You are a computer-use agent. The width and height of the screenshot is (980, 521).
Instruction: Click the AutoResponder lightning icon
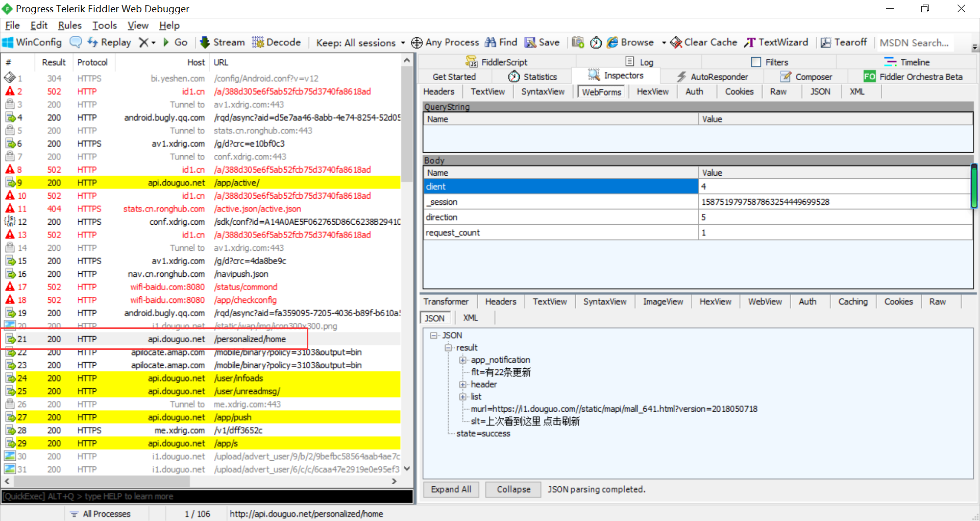pos(681,77)
